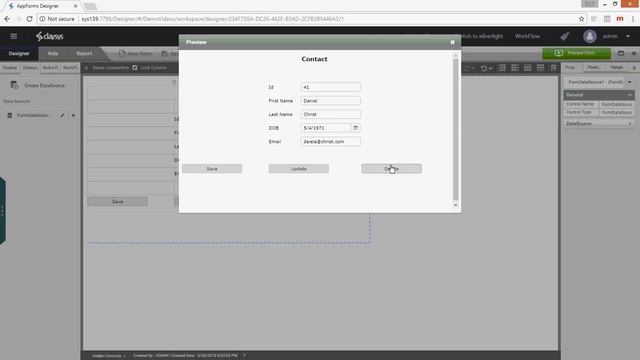
Task: Click the Preview dialog scrollbar down arrow
Action: point(456,205)
